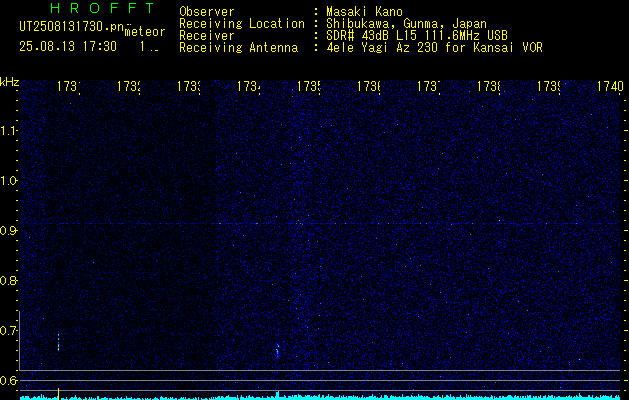Click the 1731 time axis marker
Image resolution: width=629 pixels, height=400 pixels.
[69, 86]
